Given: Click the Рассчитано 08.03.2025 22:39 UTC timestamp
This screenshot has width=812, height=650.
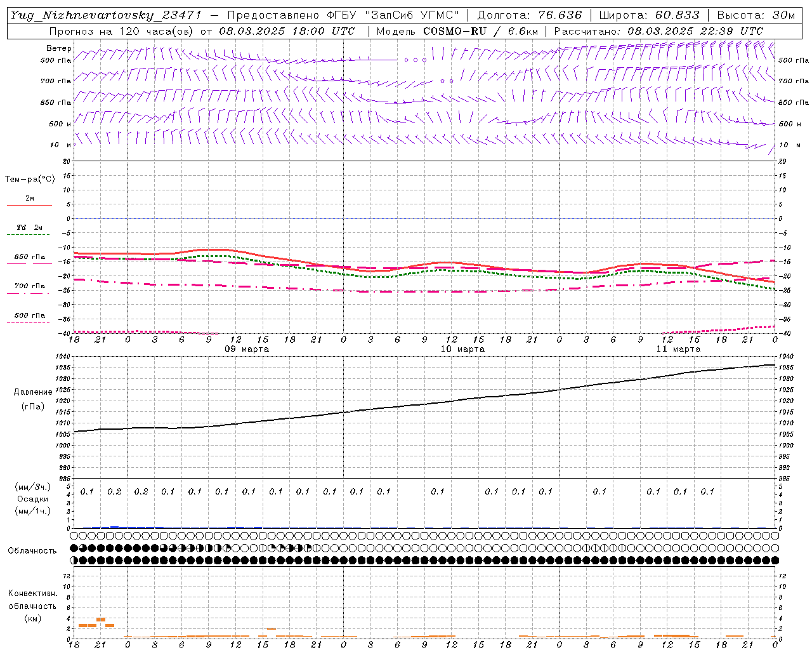Looking at the screenshot, I should pyautogui.click(x=658, y=31).
